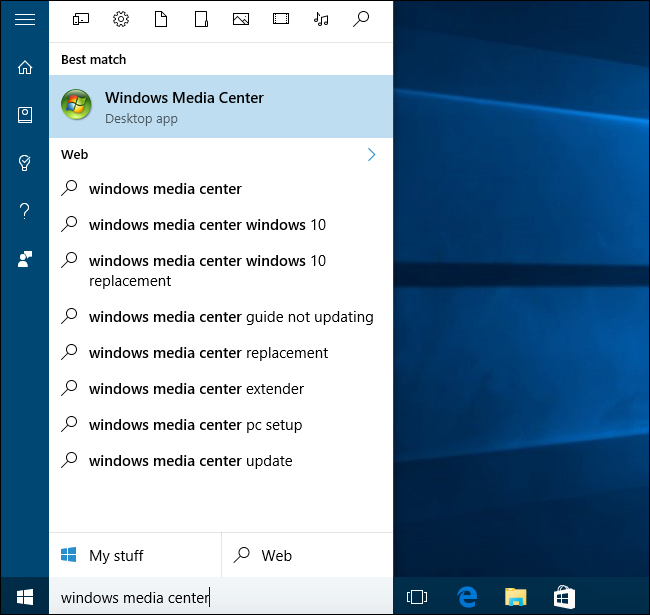Filter results by Web search icon
650x615 pixels.
361,19
